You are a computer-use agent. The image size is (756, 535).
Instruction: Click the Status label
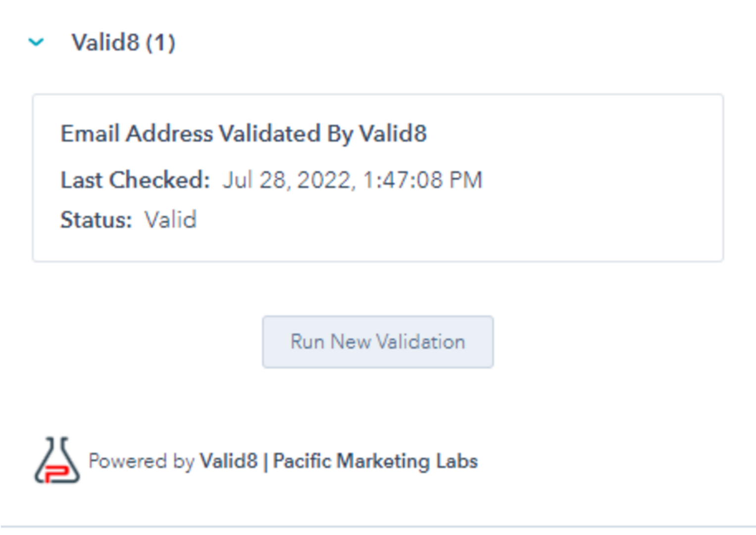pyautogui.click(x=96, y=220)
